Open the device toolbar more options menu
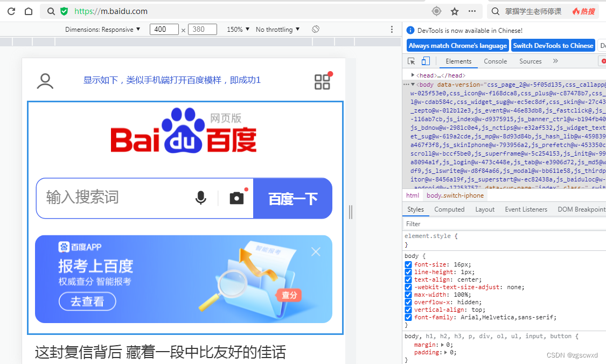The width and height of the screenshot is (606, 364). coord(392,30)
